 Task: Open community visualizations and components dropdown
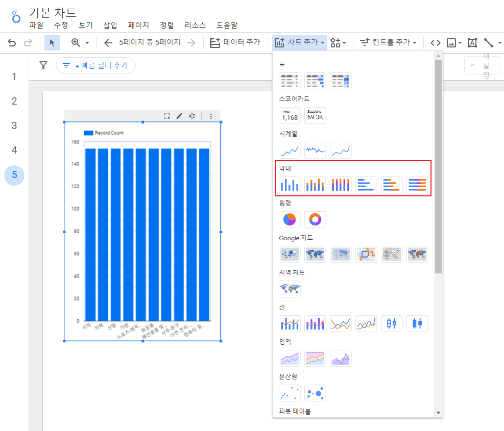tap(338, 42)
